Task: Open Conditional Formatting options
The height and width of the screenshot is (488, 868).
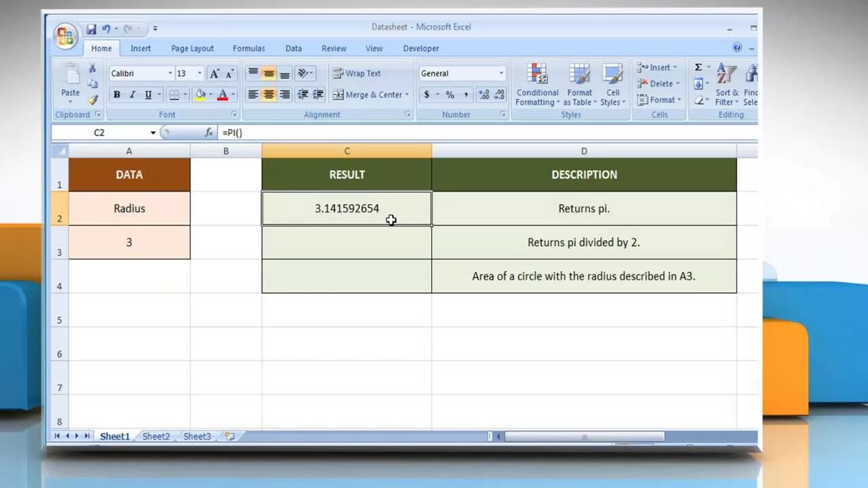Action: point(537,85)
